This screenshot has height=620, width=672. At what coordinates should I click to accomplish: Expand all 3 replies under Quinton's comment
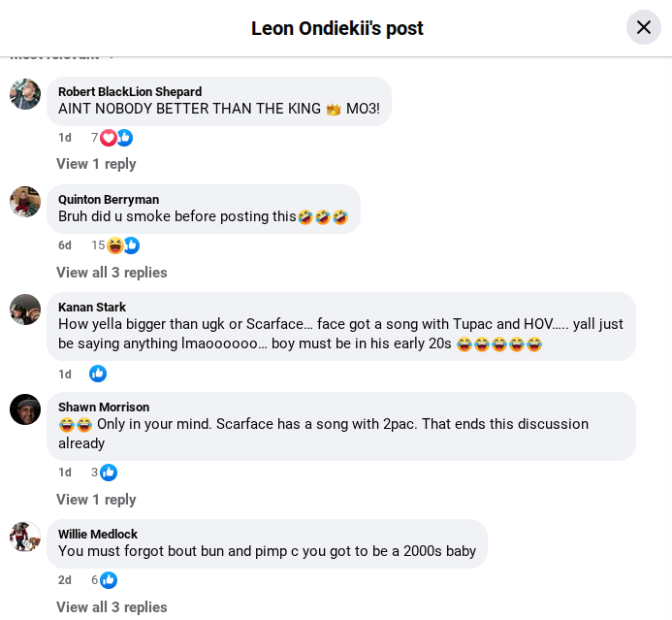click(112, 273)
